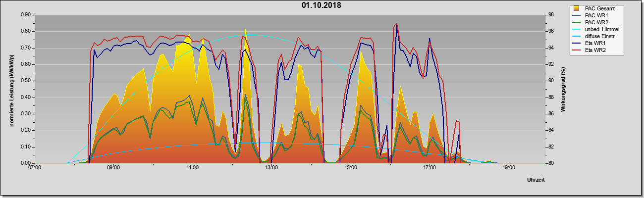Image resolution: width=644 pixels, height=198 pixels.
Task: Click the 98 value on right axis
Action: [543, 15]
